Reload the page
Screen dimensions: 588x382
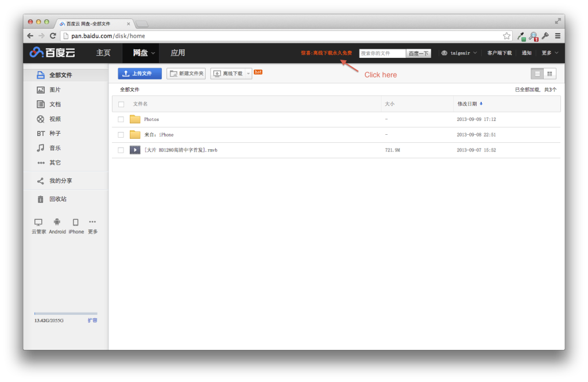click(53, 36)
